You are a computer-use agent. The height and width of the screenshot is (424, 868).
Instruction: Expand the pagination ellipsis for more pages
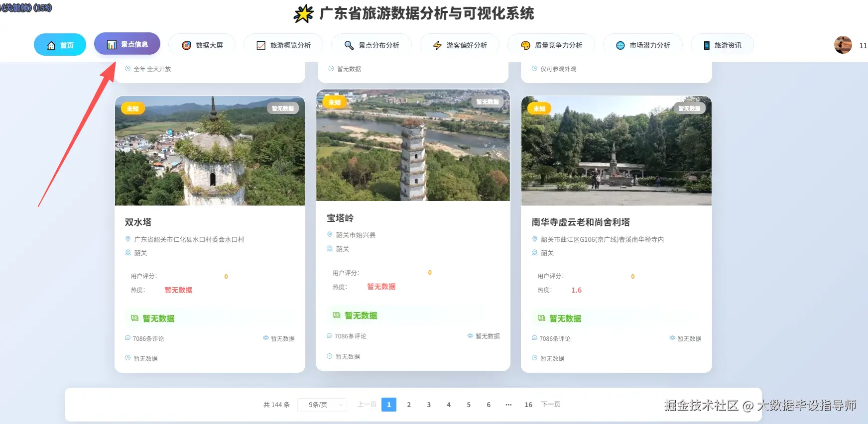508,405
